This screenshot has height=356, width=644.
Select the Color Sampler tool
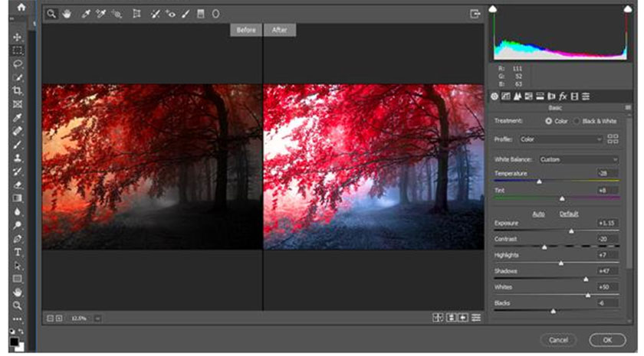click(100, 14)
